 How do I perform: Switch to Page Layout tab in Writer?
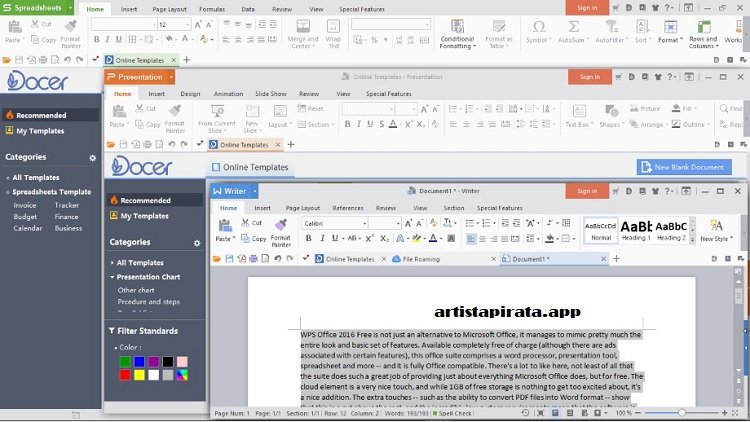303,208
